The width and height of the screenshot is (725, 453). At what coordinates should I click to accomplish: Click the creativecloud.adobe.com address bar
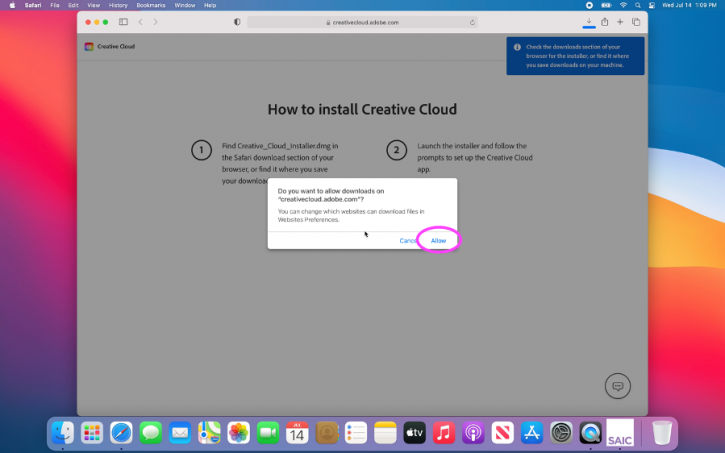point(362,22)
